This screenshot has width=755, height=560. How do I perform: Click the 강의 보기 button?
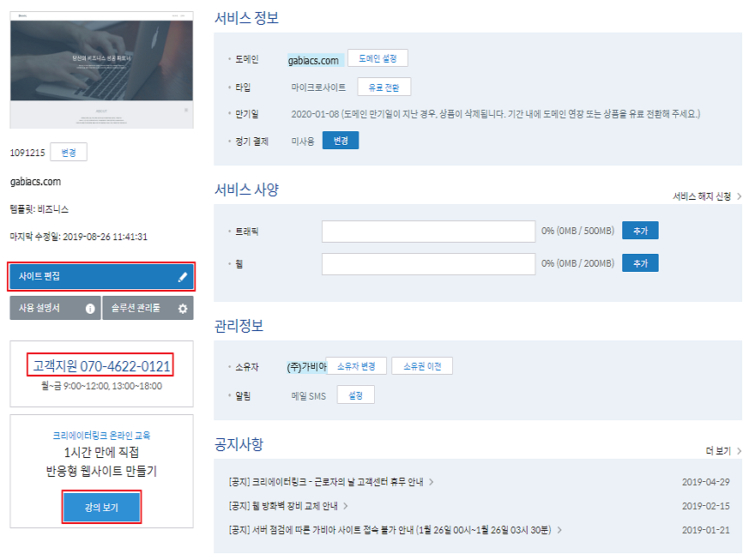pos(101,507)
